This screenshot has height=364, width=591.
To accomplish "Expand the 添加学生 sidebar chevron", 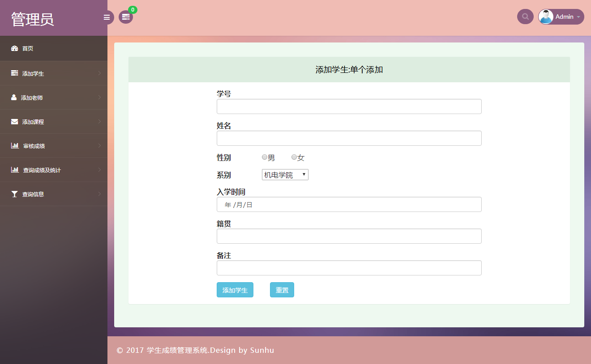I will pos(99,73).
